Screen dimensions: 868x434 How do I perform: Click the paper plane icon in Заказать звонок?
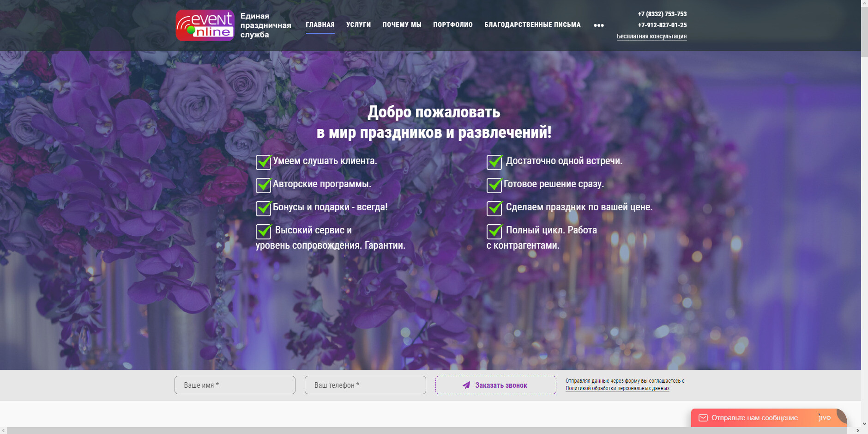click(x=466, y=385)
